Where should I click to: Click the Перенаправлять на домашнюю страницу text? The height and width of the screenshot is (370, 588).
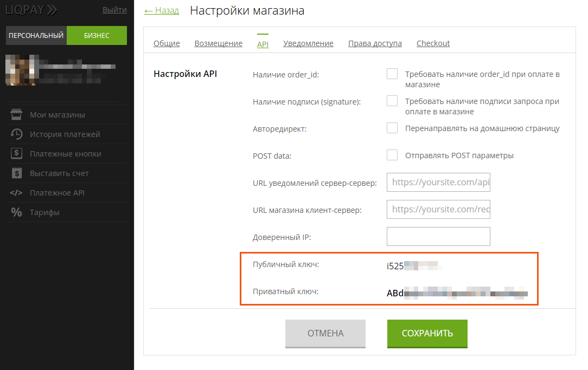(x=482, y=128)
